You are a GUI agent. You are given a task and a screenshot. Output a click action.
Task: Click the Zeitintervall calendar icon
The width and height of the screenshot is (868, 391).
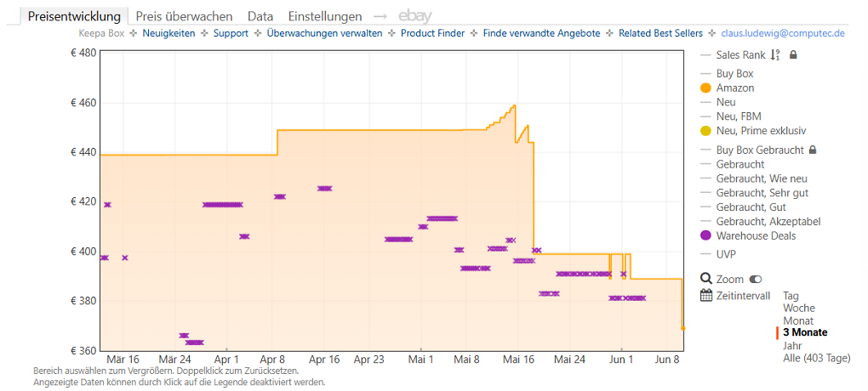click(x=705, y=295)
